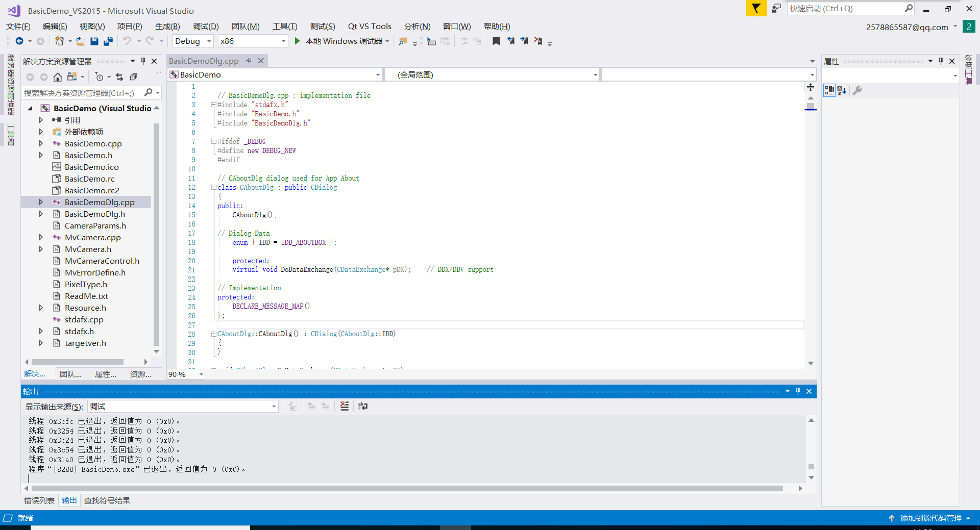This screenshot has width=980, height=530.
Task: Open the Qt VS Tools menu
Action: point(369,26)
